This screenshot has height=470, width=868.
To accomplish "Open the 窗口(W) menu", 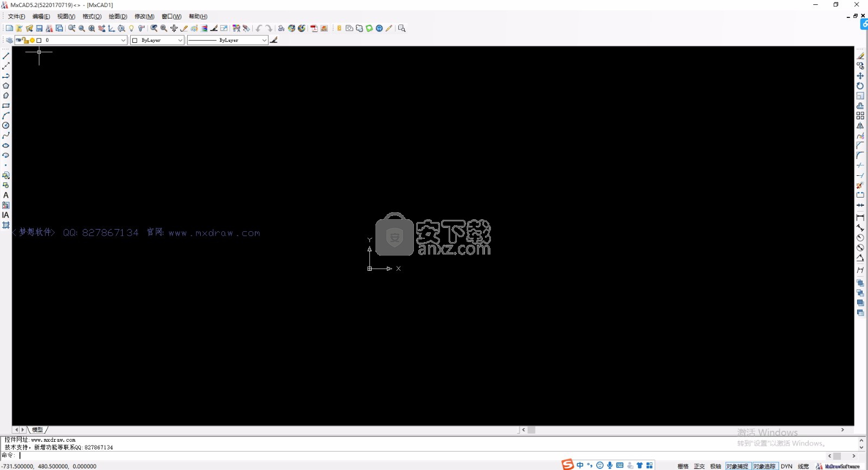I will [171, 16].
